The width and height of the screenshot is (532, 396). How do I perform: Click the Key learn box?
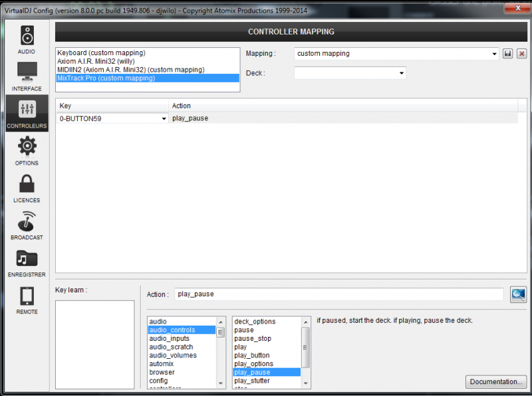pos(94,344)
